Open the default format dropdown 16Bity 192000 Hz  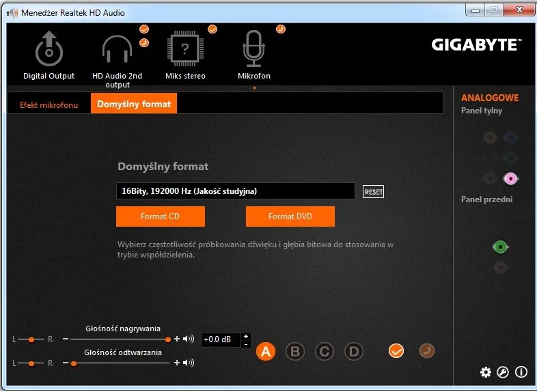click(x=235, y=191)
